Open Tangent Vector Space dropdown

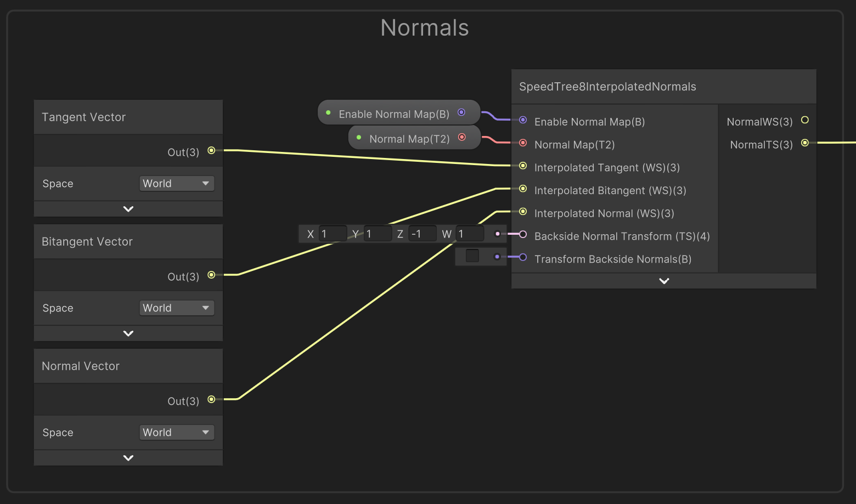click(177, 184)
